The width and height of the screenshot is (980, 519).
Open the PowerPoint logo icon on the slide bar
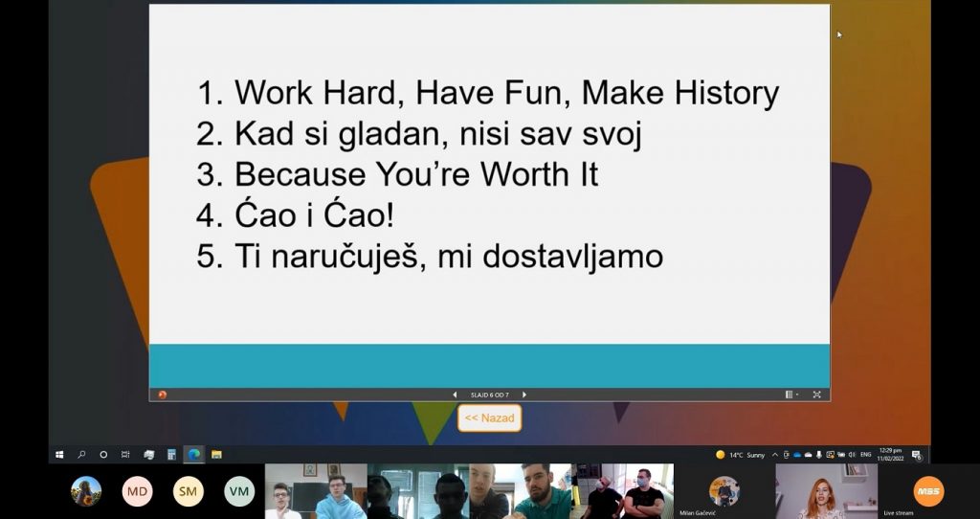pos(163,395)
